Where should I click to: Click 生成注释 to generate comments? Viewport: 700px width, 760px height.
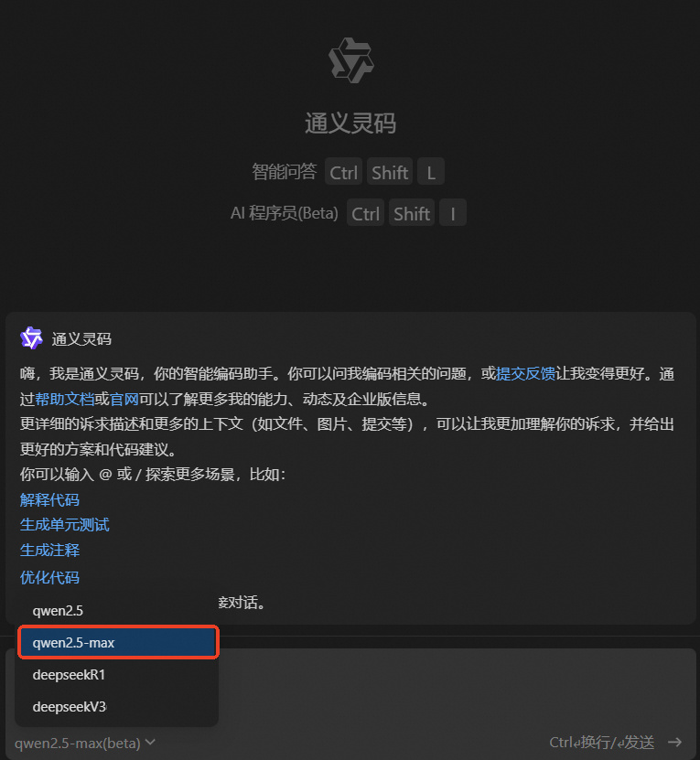(49, 551)
